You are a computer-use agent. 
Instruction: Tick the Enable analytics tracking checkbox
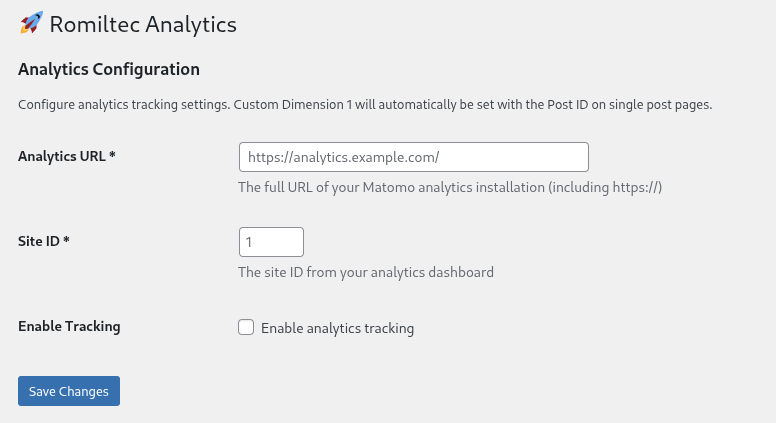point(246,327)
